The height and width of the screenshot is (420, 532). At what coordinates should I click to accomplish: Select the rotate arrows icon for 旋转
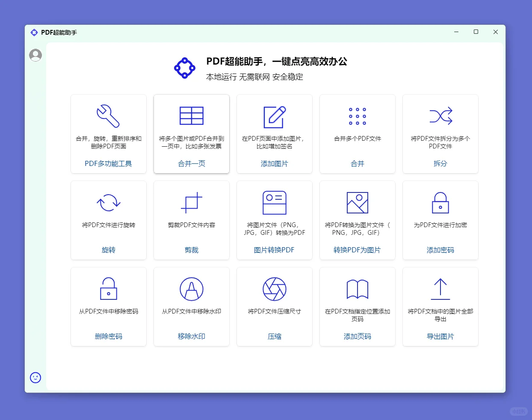coord(108,203)
